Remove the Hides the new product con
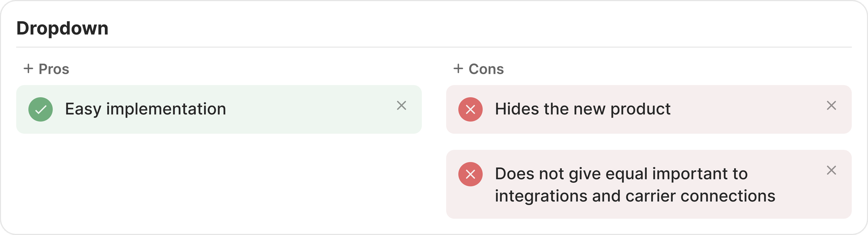This screenshot has height=235, width=868. (x=831, y=105)
